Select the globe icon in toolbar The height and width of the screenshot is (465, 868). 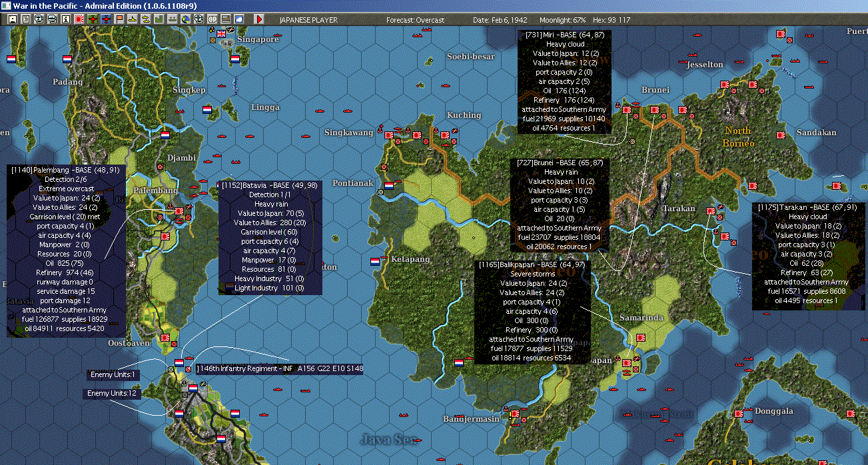[186, 19]
